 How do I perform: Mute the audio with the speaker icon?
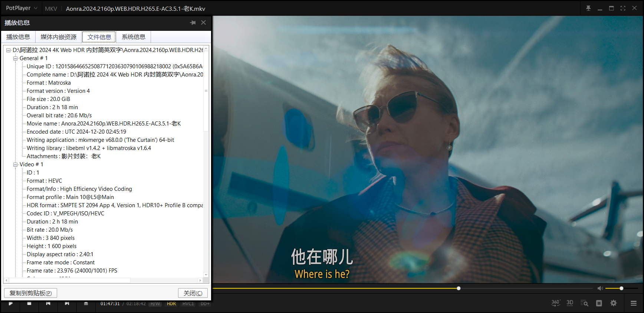600,288
